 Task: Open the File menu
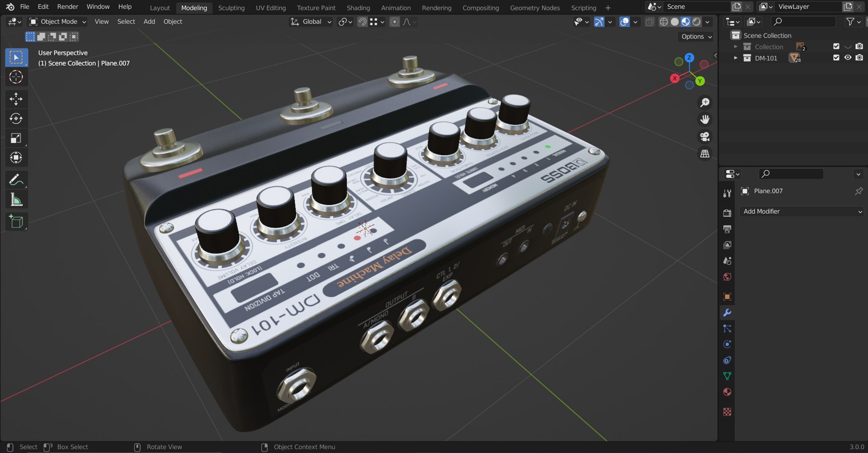[25, 7]
